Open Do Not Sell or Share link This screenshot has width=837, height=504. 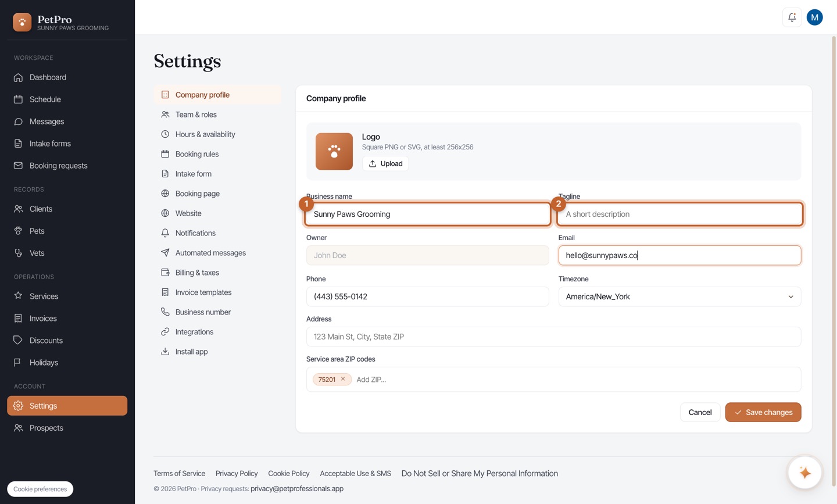(x=480, y=473)
